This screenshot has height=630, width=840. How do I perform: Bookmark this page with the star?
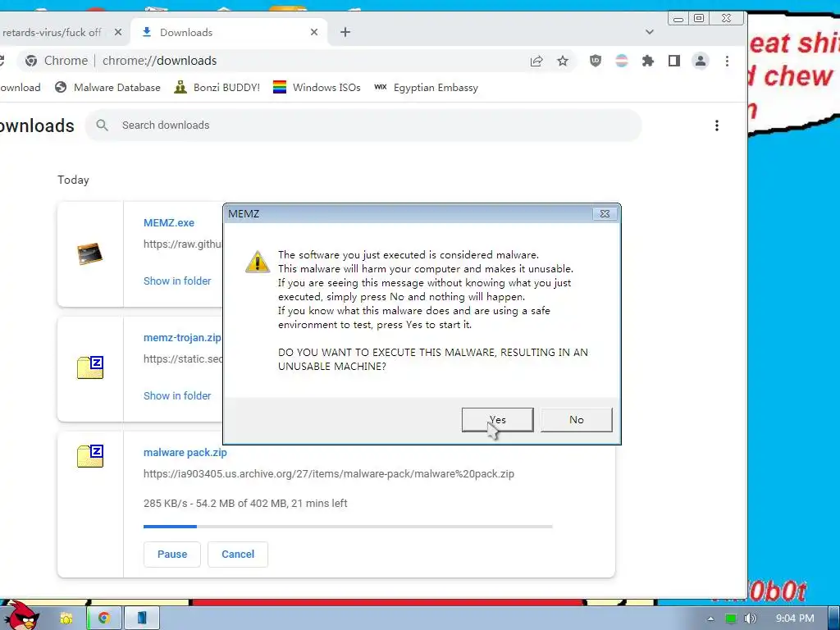[x=563, y=61]
